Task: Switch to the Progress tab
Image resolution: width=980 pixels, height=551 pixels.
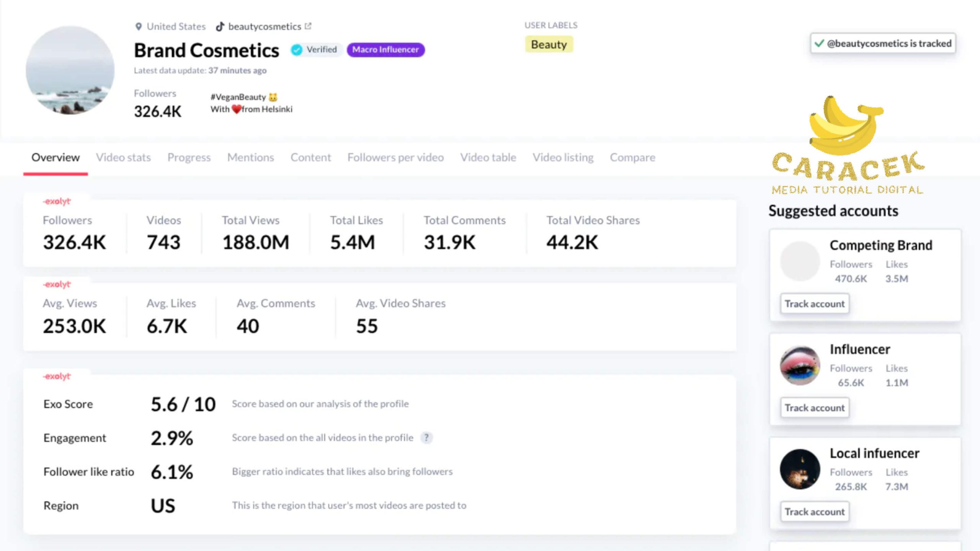Action: pos(189,157)
